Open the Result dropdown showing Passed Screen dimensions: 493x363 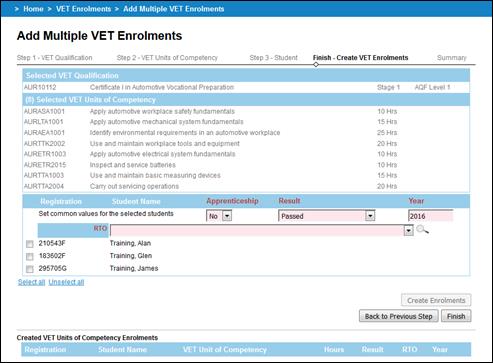[x=327, y=216]
